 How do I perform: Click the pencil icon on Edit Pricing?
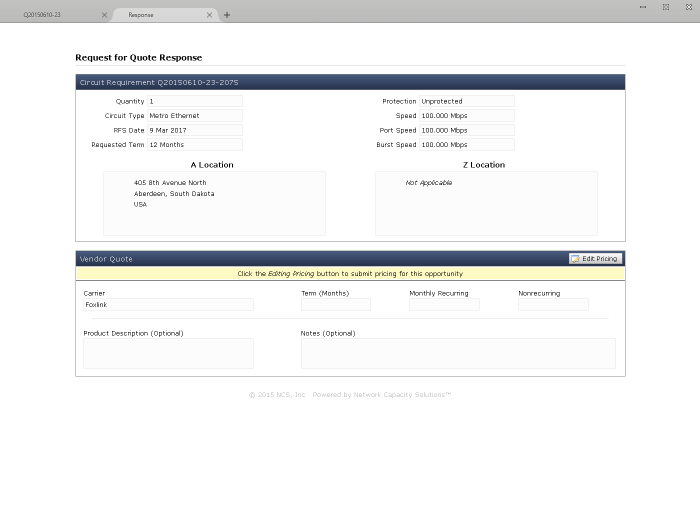click(x=576, y=259)
